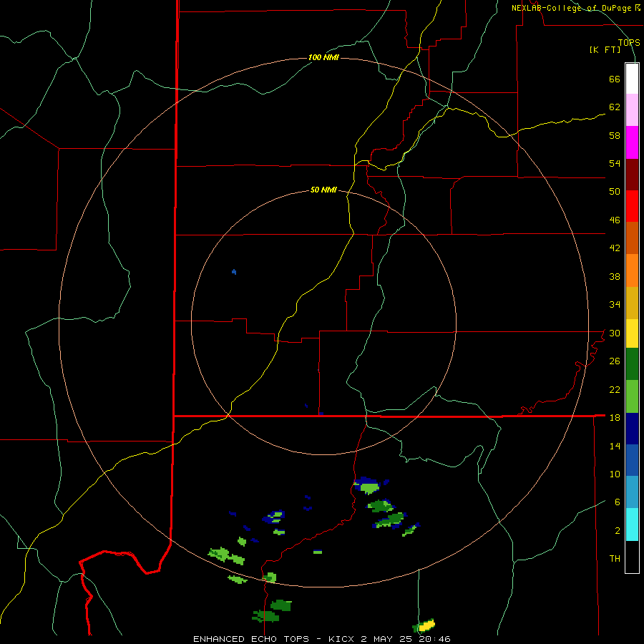This screenshot has height=644, width=644.
Task: Click the ENHANCED ECHO TOPS caption text
Action: [x=252, y=639]
